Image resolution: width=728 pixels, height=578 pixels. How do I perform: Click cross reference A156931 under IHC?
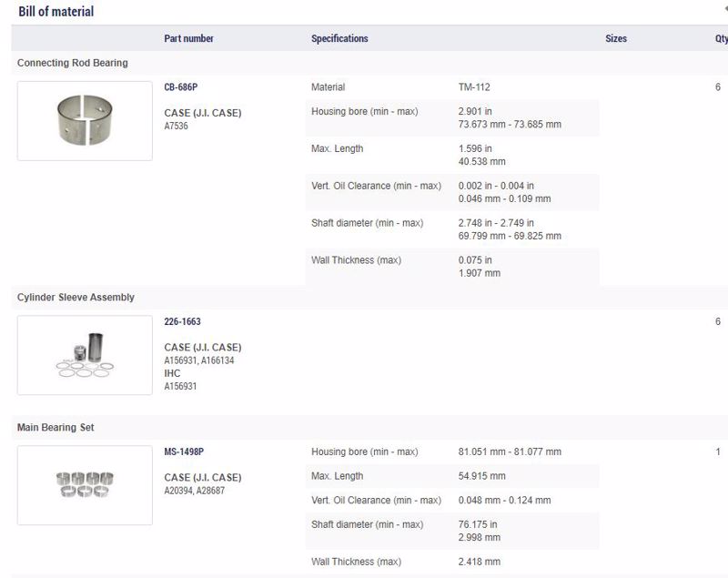(180, 386)
